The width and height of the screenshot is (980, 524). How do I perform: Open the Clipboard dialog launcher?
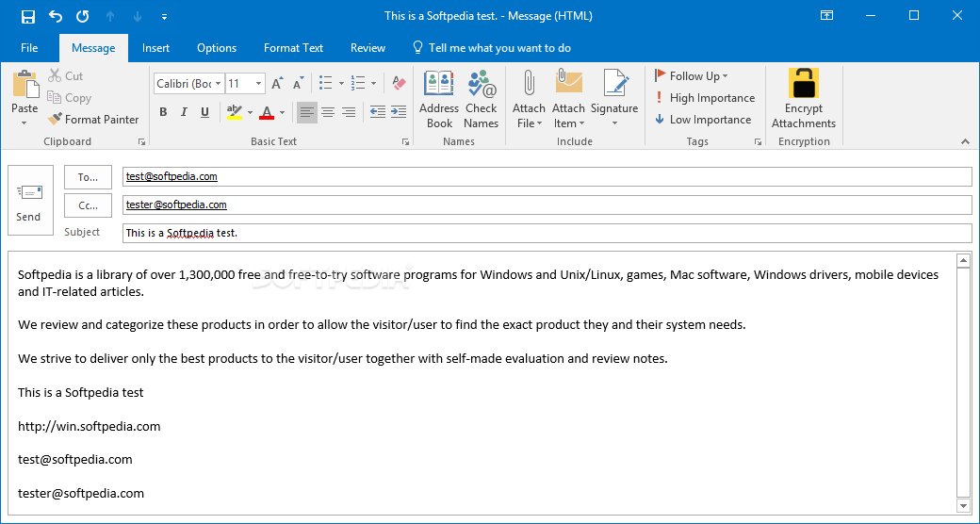tap(142, 142)
